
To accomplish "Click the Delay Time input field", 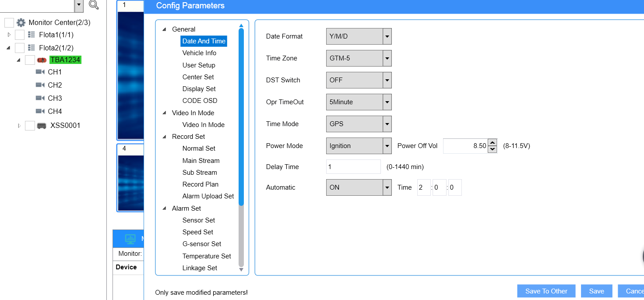I will [353, 167].
